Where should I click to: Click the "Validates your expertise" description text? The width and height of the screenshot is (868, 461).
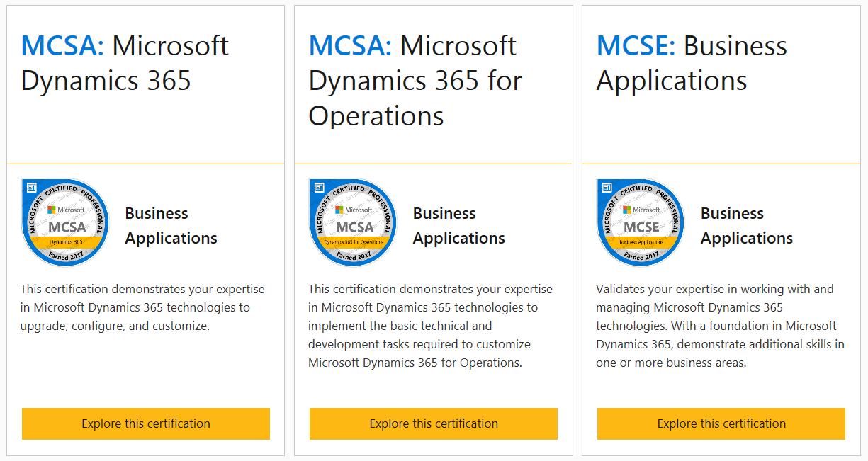(x=718, y=326)
